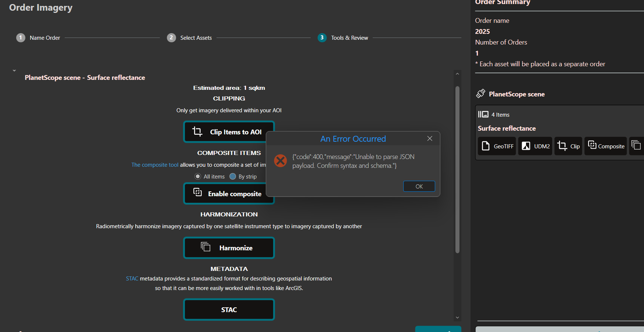The height and width of the screenshot is (332, 644).
Task: Click the '4 Items' text in summary
Action: point(500,114)
